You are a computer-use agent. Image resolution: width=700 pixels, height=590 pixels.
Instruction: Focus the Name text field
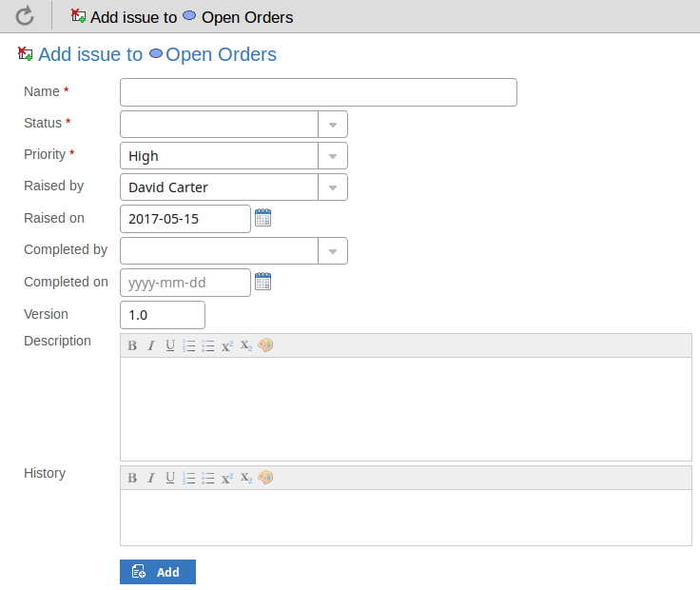pyautogui.click(x=318, y=92)
